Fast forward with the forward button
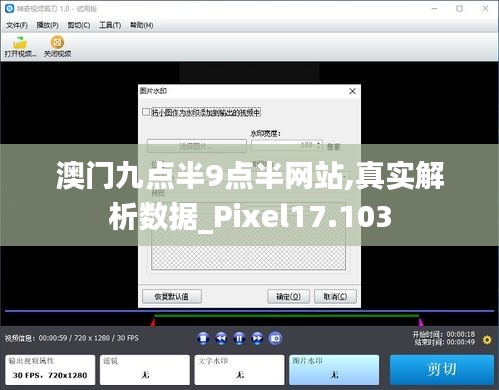 257,339
